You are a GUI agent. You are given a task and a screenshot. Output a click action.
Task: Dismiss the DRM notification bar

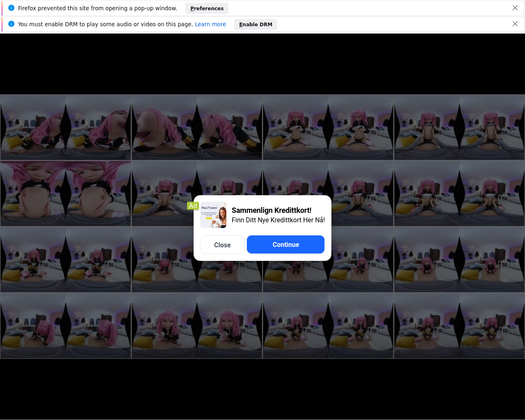pyautogui.click(x=515, y=24)
